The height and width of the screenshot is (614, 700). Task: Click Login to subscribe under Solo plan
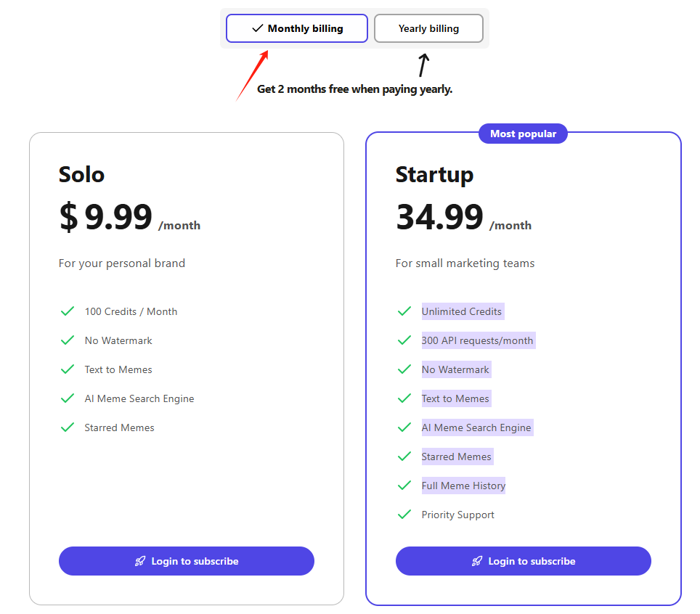186,560
